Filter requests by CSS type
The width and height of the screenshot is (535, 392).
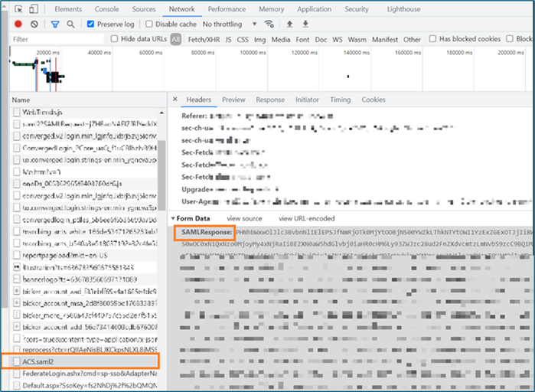click(243, 40)
